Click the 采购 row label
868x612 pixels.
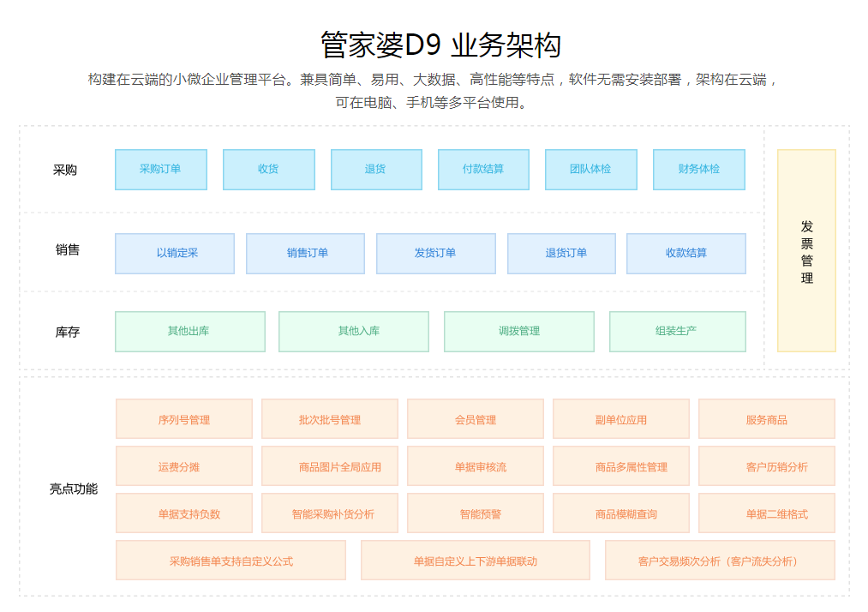65,170
